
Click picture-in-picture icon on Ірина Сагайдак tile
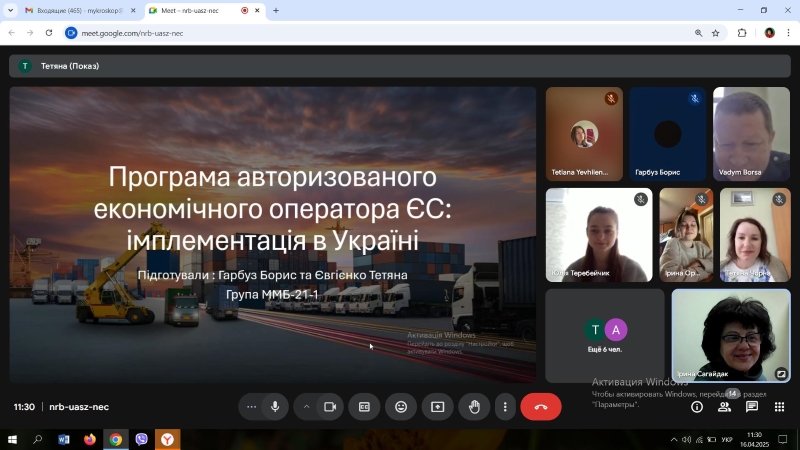coord(781,373)
